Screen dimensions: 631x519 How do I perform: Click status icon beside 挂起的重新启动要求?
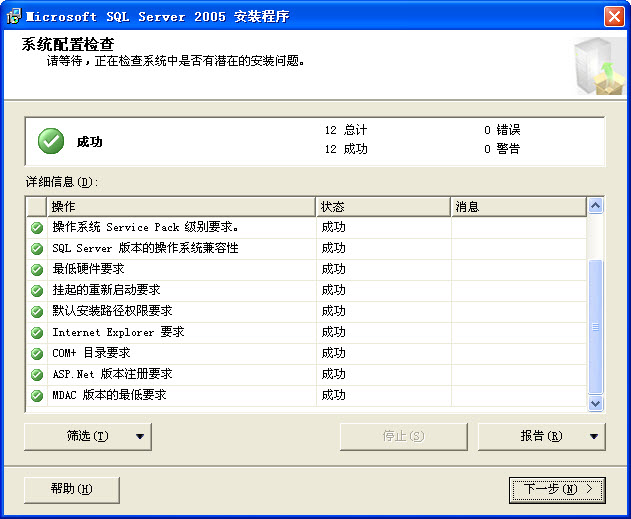[x=37, y=290]
